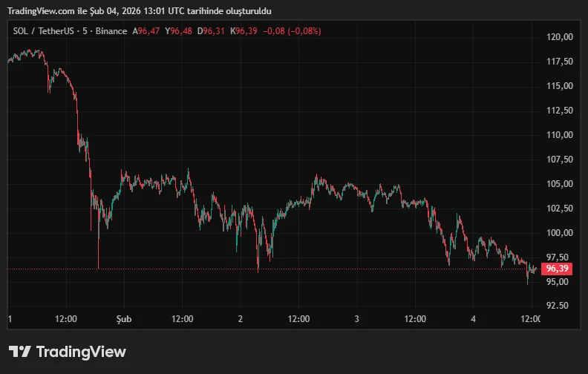Click the day 4 time axis label
This screenshot has height=374, width=588.
[x=473, y=319]
